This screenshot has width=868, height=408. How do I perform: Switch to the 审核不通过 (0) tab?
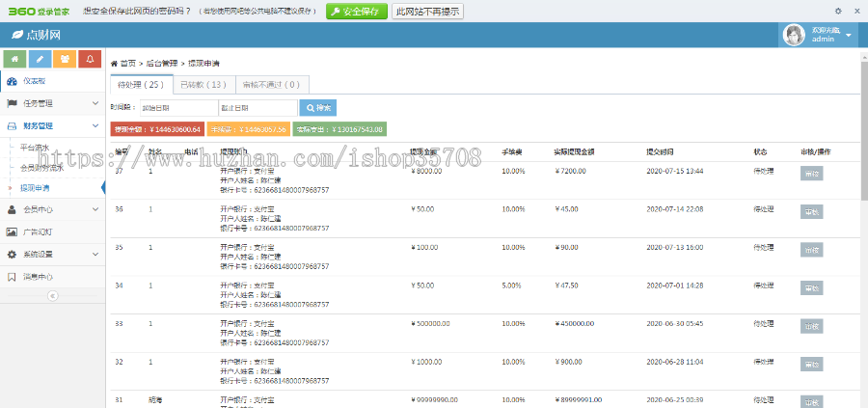coord(272,85)
